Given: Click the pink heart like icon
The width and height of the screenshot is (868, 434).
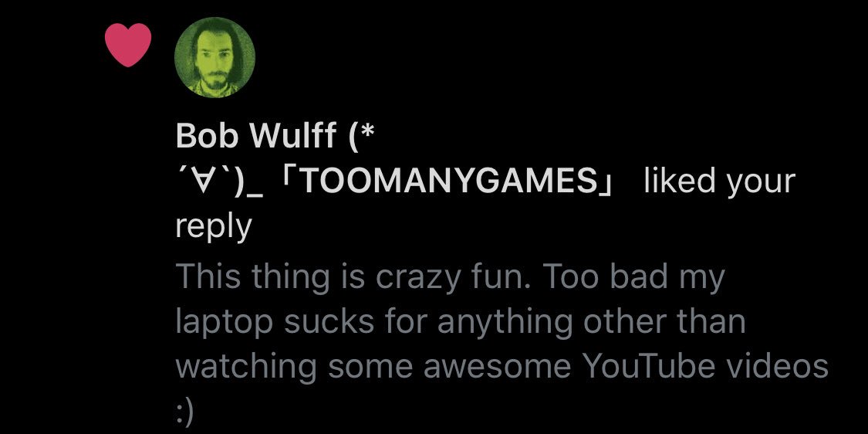Looking at the screenshot, I should coord(128,45).
